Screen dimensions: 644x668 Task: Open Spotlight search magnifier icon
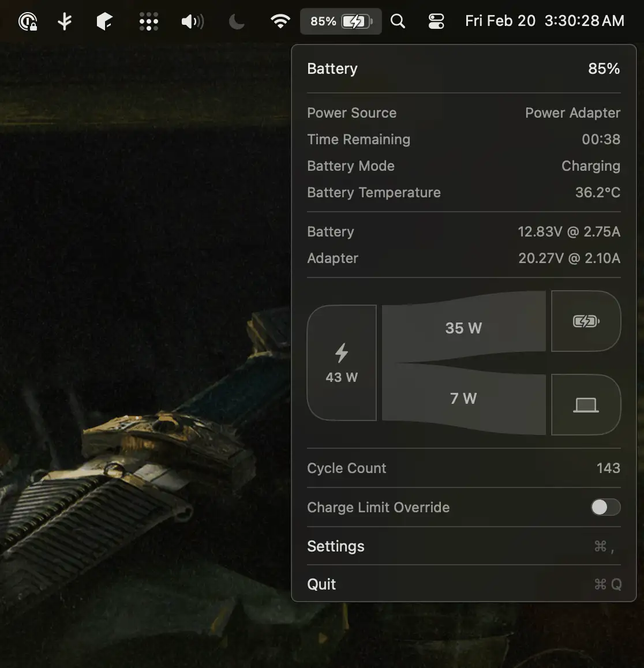[x=398, y=21]
